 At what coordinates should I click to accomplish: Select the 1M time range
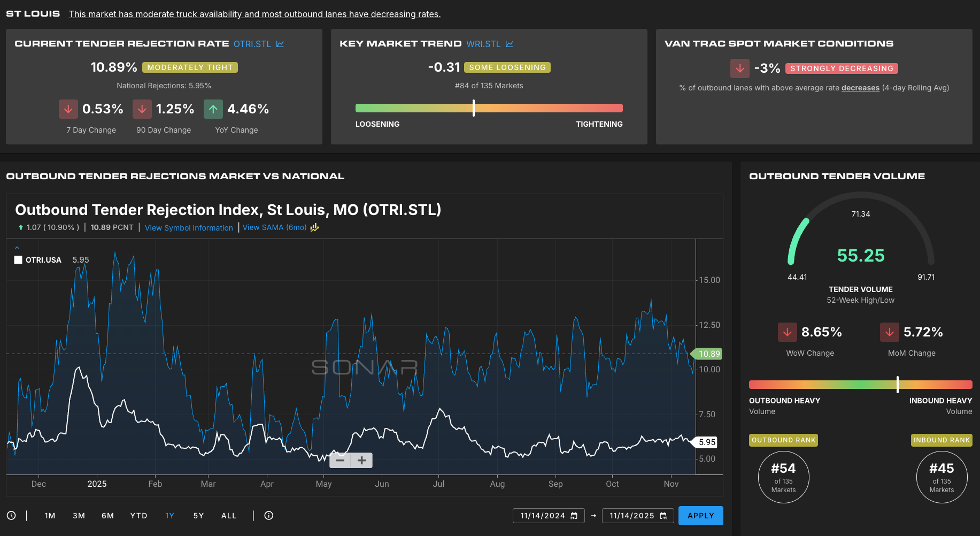50,516
